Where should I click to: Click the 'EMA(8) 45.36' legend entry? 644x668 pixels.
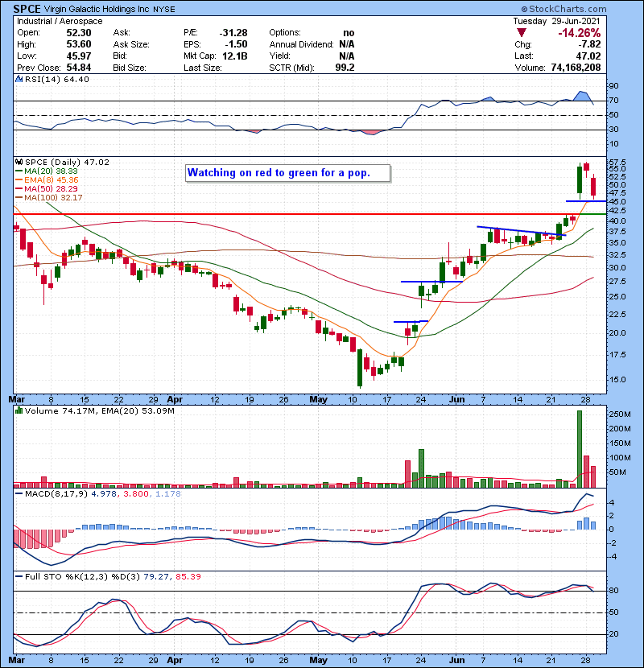(52, 179)
